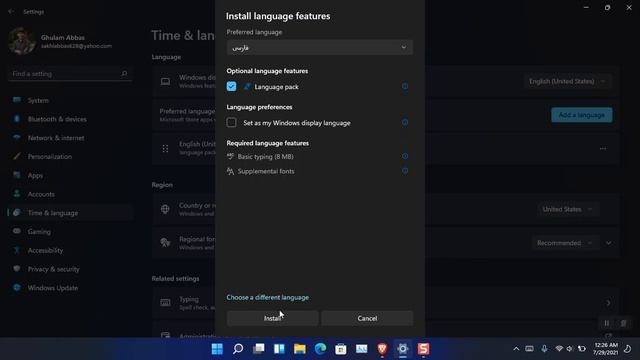Viewport: 640px width, 360px height.
Task: Open Wi-Fi network tray icon
Action: [559, 349]
